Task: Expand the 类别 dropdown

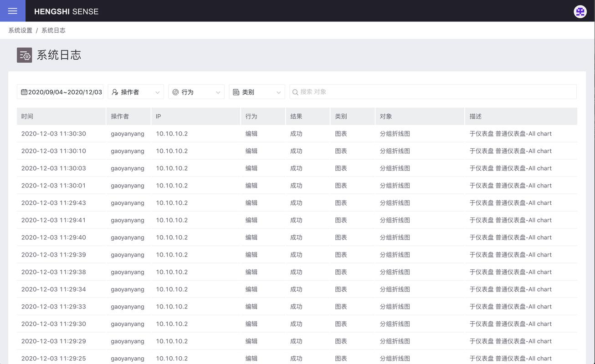Action: coord(279,91)
